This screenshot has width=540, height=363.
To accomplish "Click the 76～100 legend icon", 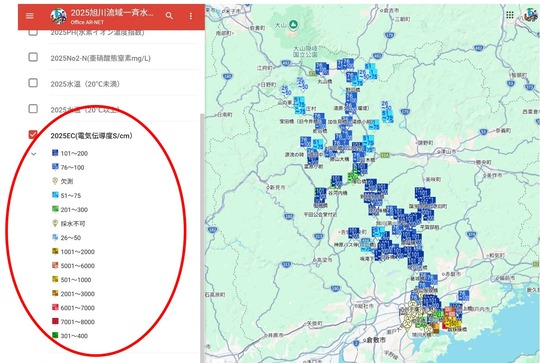I will coord(55,167).
